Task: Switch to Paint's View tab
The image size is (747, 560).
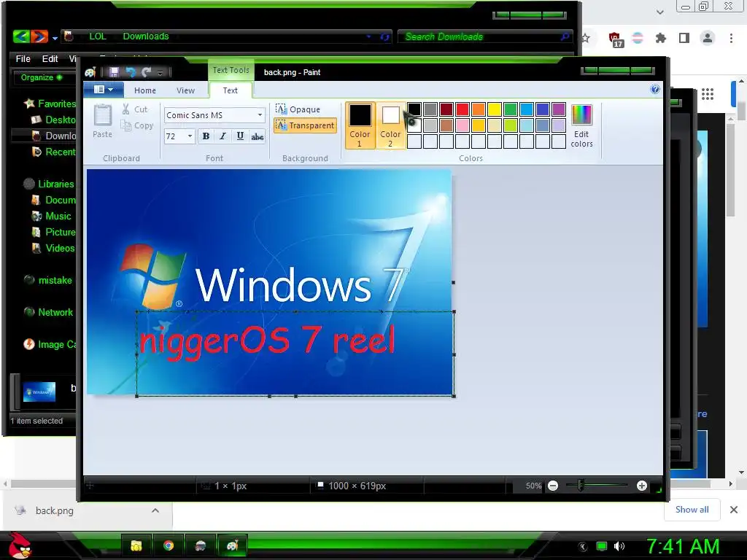Action: point(185,90)
